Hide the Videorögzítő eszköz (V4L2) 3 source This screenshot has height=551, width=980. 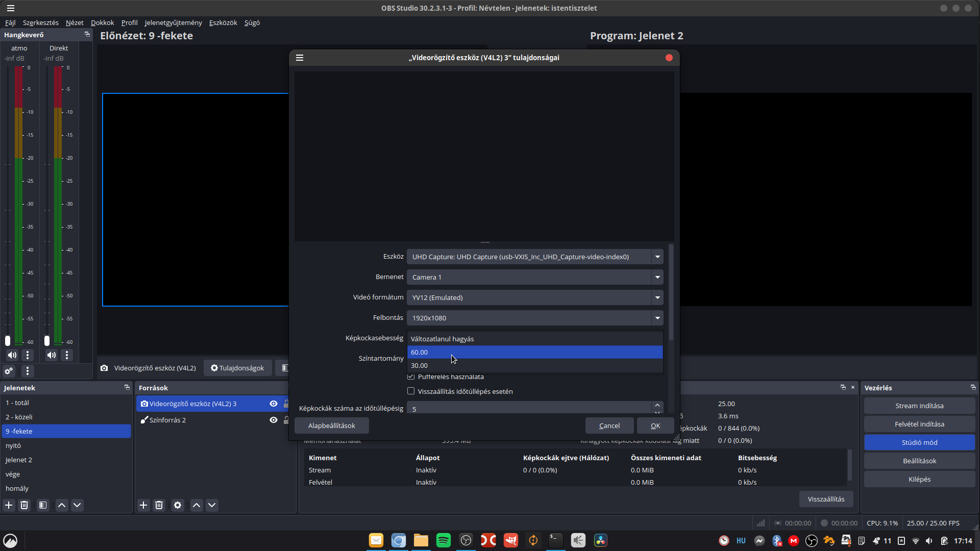point(274,404)
